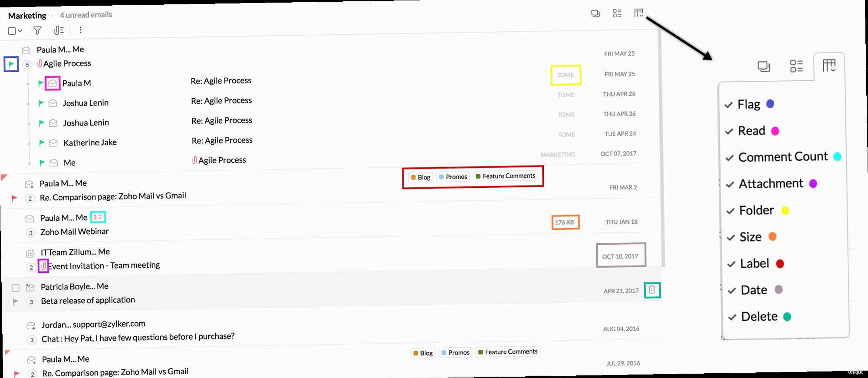Select the Attachment entry in the menu
The image size is (868, 378).
[x=771, y=184]
